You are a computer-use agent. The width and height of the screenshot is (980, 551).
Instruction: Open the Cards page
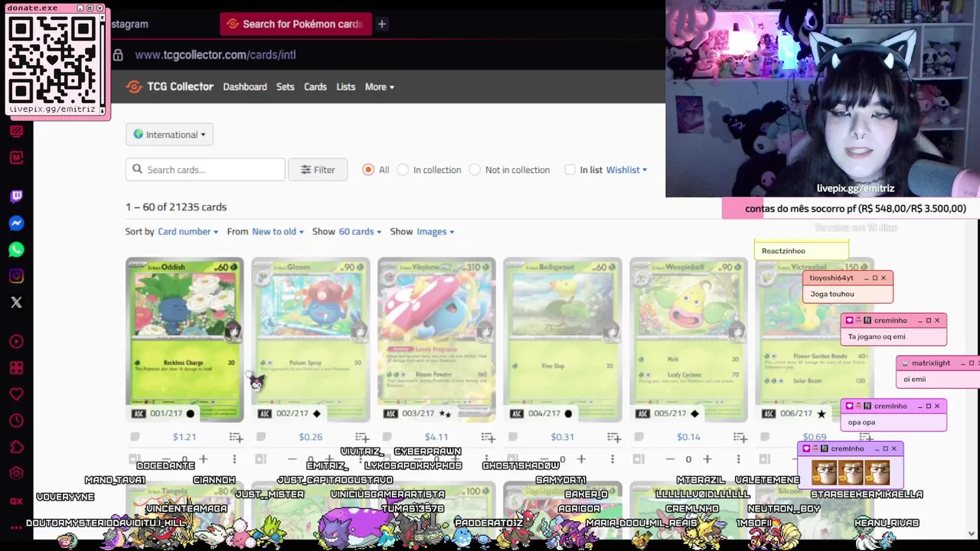click(x=315, y=86)
